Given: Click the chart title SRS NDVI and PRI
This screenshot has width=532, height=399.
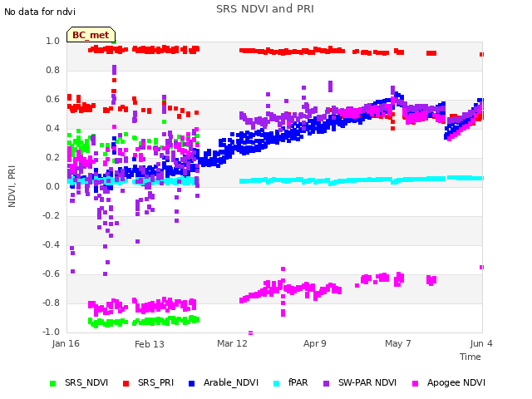Looking at the screenshot, I should 265,8.
